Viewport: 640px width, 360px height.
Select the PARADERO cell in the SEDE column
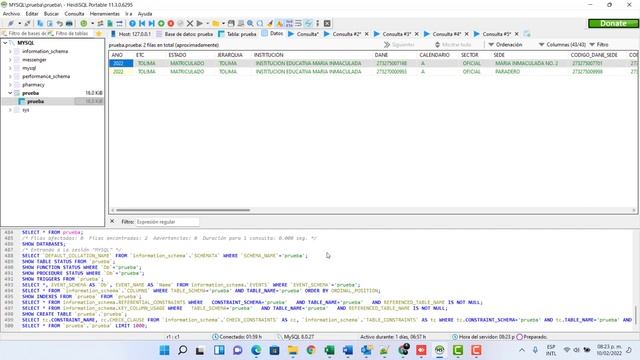pyautogui.click(x=507, y=71)
